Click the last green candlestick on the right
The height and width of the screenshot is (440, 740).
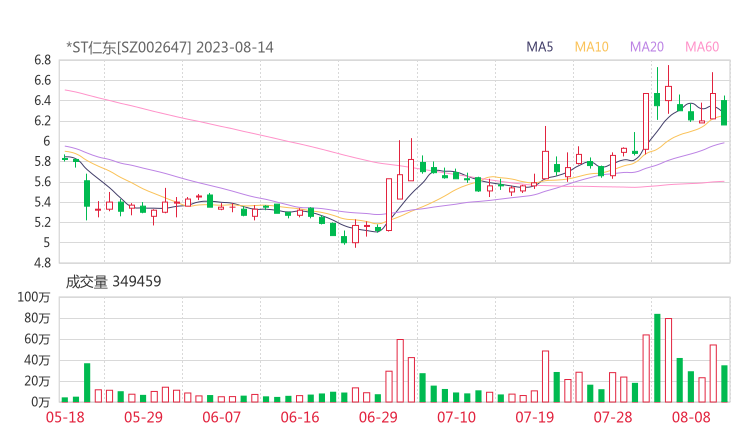(724, 111)
